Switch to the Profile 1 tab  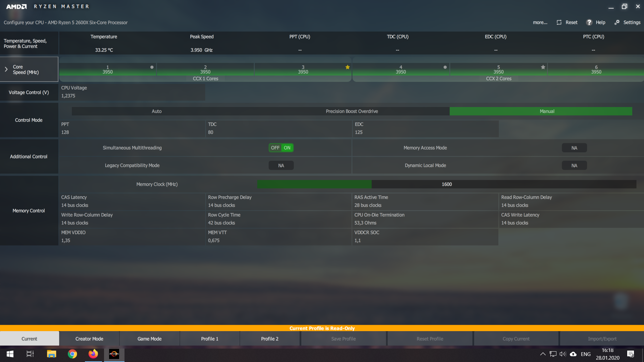coord(210,339)
